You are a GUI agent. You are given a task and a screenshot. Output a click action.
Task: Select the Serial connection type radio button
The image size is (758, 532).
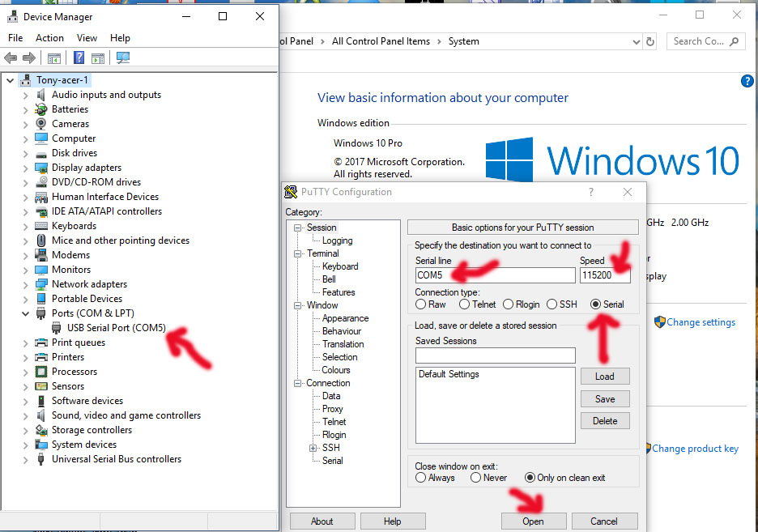595,304
